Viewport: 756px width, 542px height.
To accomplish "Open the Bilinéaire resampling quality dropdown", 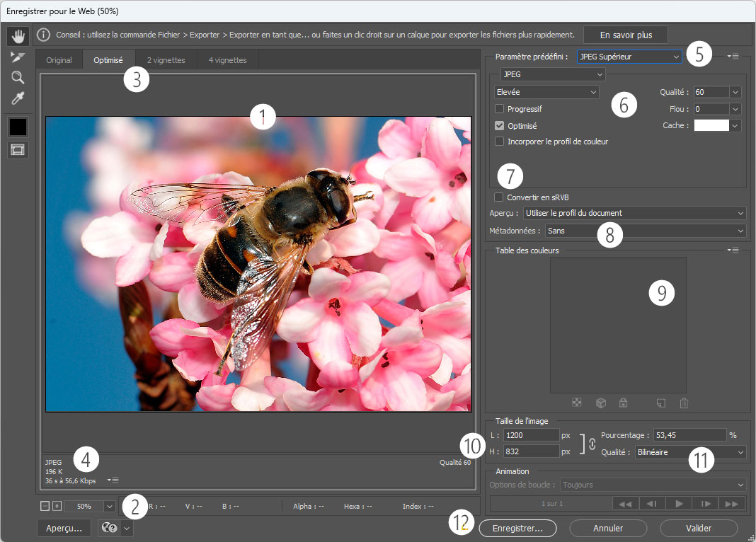I will (690, 452).
